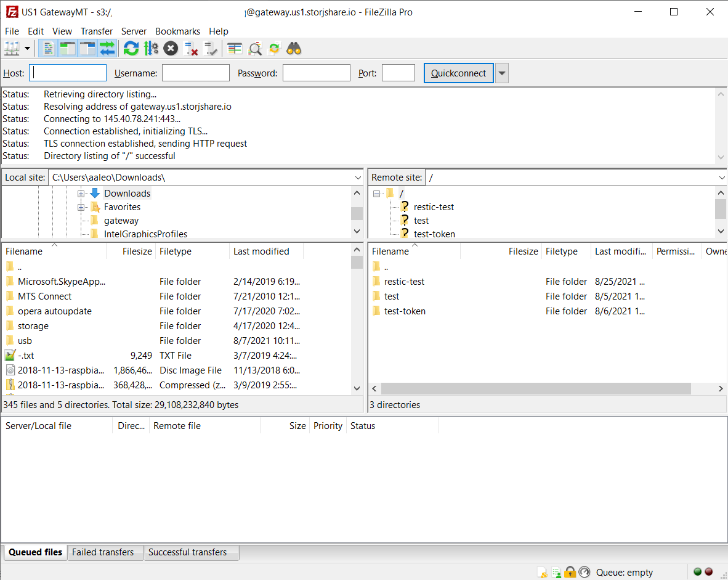The height and width of the screenshot is (580, 728).
Task: Sort remote files by Permissions column
Action: 676,251
